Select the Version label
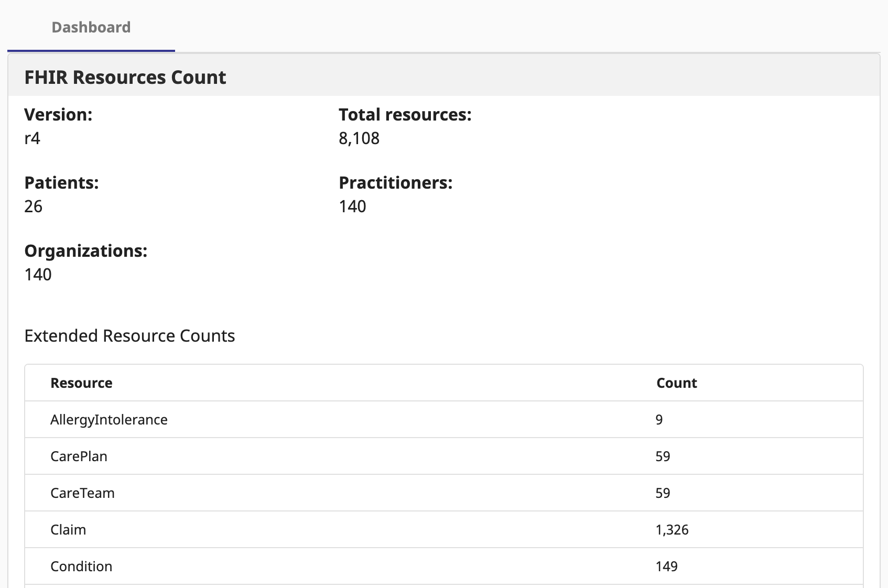The image size is (888, 588). [58, 114]
